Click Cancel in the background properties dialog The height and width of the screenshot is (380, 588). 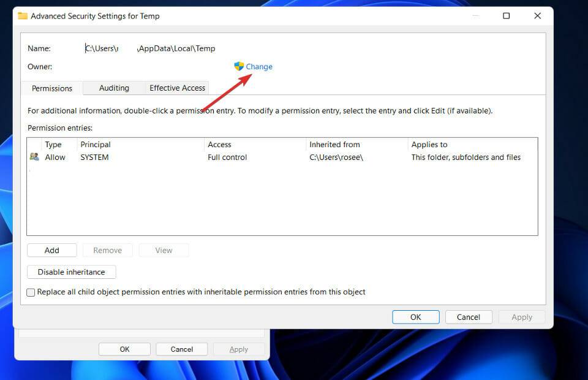(181, 349)
